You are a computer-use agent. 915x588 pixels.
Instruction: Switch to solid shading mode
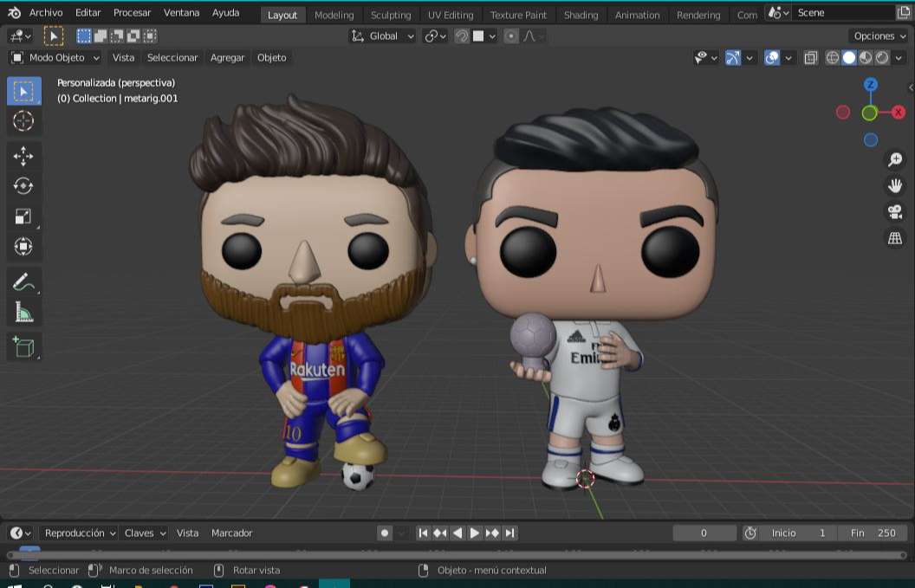click(849, 58)
